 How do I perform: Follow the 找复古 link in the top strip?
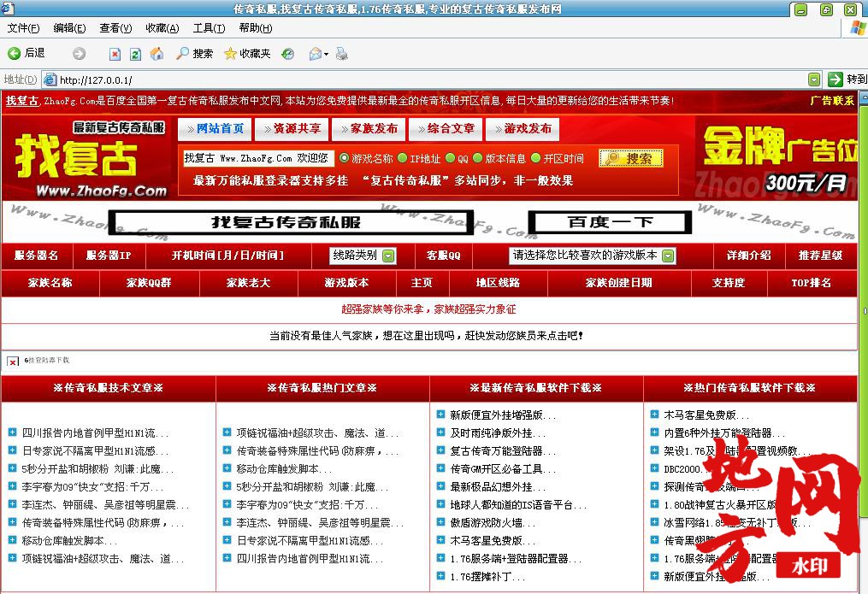(22, 101)
